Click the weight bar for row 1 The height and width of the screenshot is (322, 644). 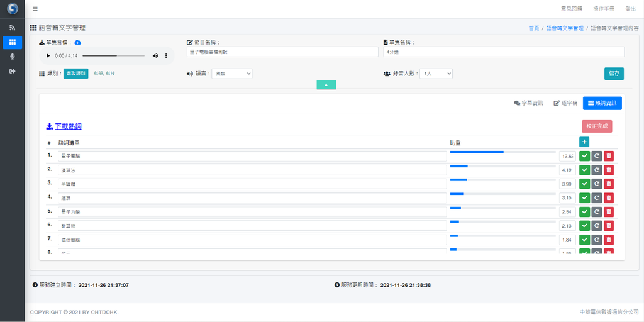pos(502,152)
